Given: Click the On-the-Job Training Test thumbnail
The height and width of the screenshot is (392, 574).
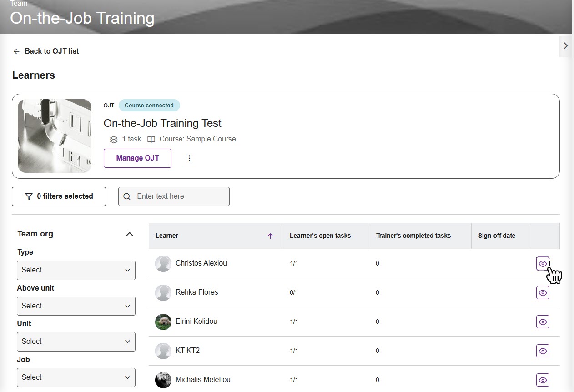Looking at the screenshot, I should pos(55,136).
